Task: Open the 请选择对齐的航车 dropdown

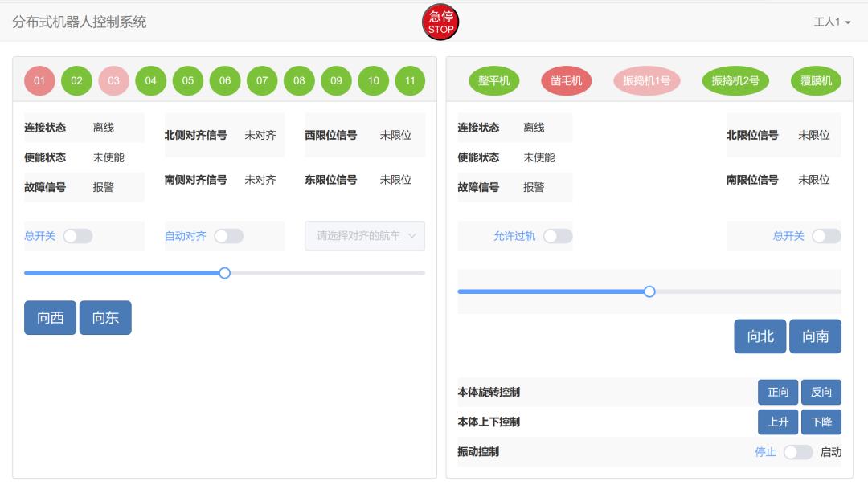Action: 366,236
